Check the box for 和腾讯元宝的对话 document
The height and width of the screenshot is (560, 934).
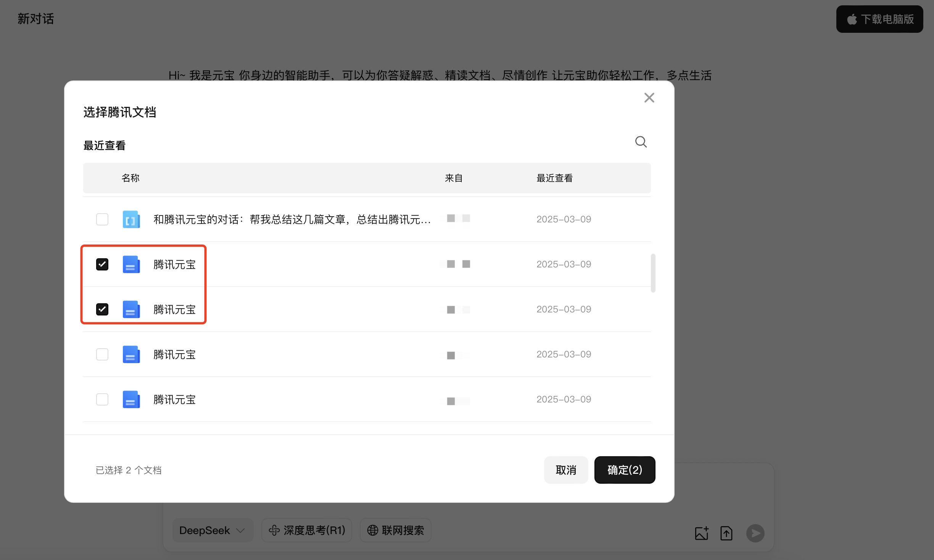click(102, 219)
